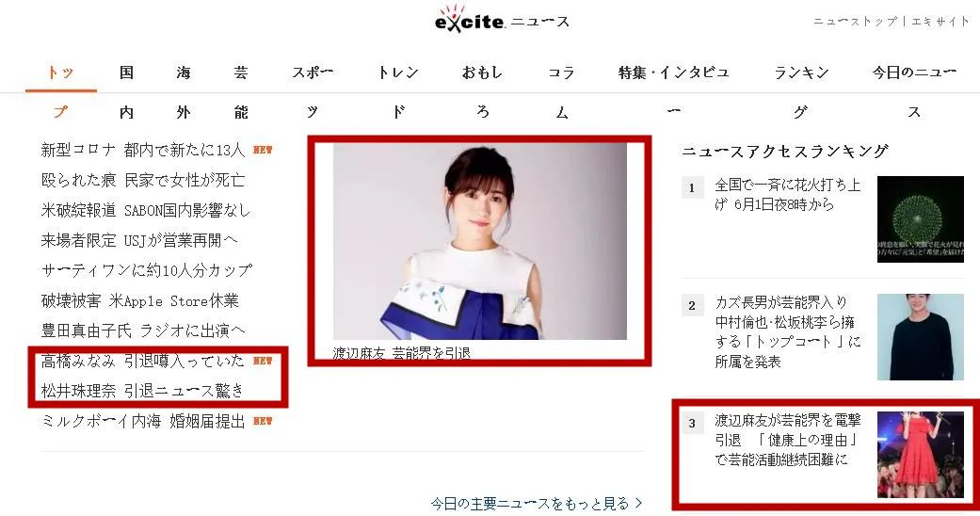Screen dimensions: 980x516
Task: Click the fireworks thumbnail in ranking
Action: click(920, 218)
